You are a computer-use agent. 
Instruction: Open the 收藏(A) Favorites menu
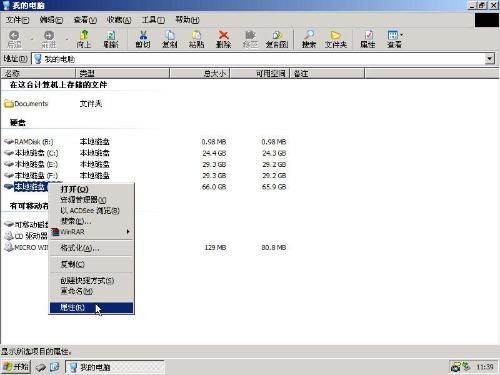coord(119,20)
